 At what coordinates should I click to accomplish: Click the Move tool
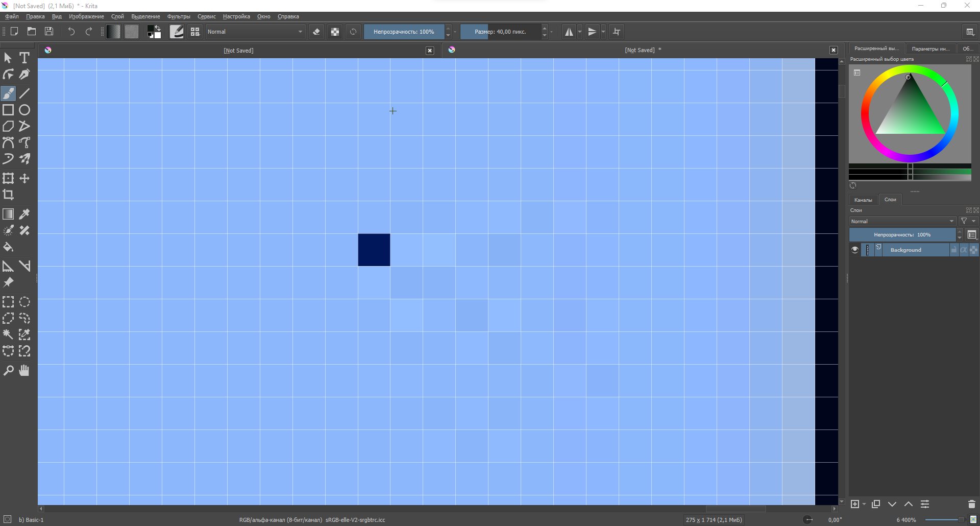(24, 178)
